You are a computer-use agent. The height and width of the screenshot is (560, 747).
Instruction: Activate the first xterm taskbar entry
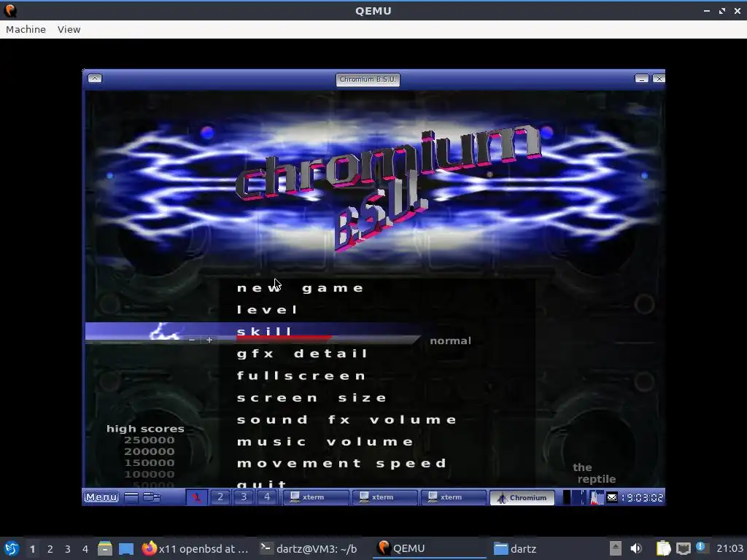coord(317,497)
